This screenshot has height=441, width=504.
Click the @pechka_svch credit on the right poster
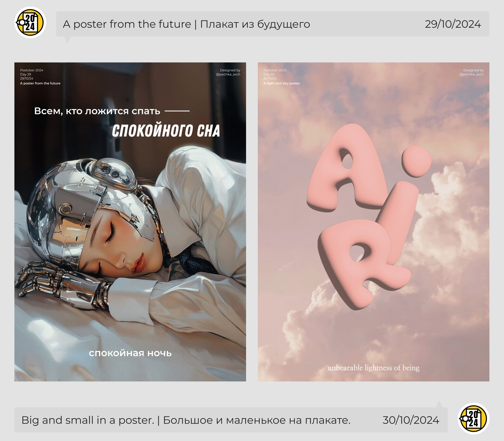(x=471, y=74)
